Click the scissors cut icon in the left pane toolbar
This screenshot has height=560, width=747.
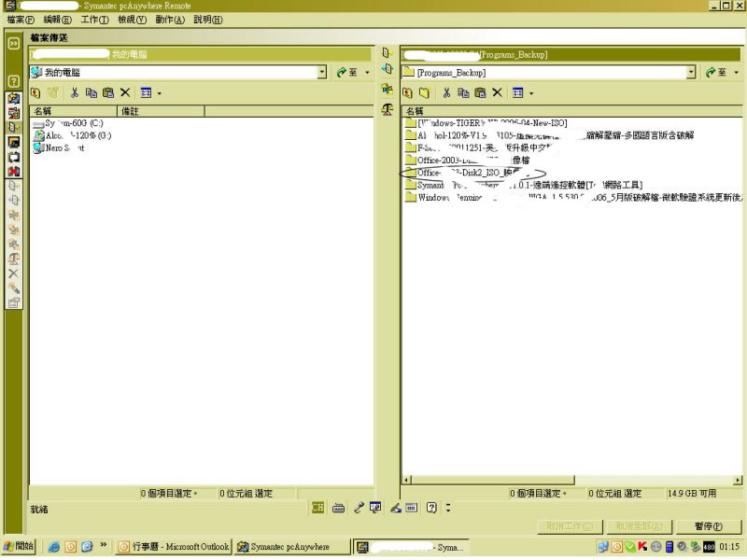pos(75,92)
